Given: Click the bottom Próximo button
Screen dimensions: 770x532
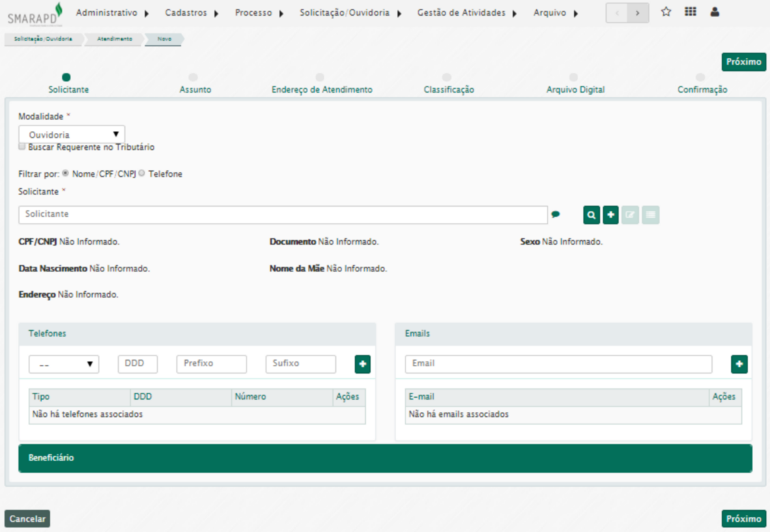Looking at the screenshot, I should (743, 519).
